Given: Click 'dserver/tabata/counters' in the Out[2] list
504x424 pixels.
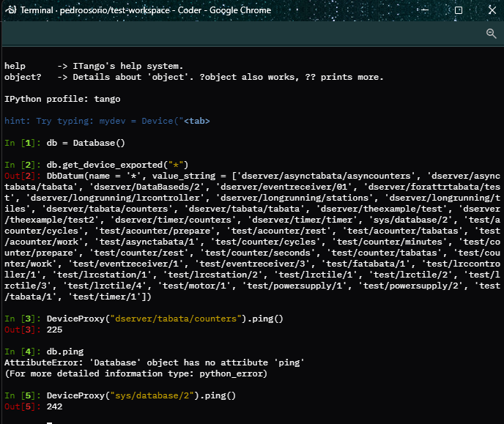Looking at the screenshot, I should (108, 209).
